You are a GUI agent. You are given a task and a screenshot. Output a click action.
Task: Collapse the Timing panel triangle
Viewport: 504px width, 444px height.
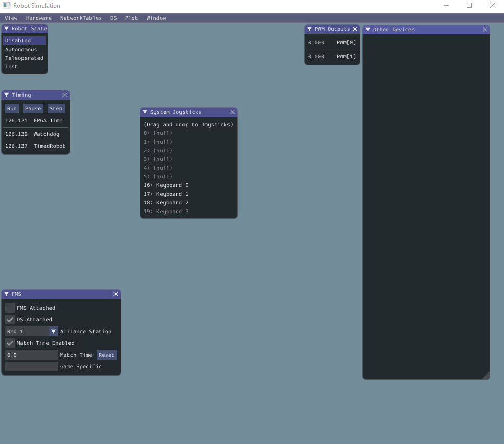click(7, 95)
